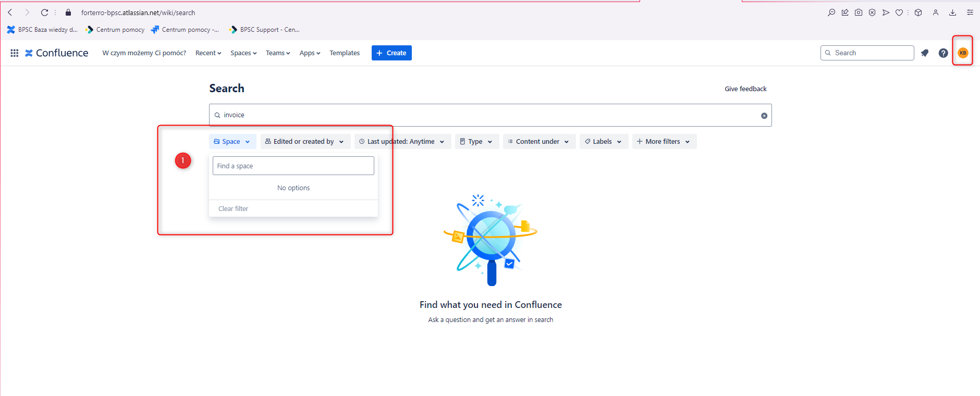The height and width of the screenshot is (396, 980).
Task: Click into the invoice search box
Action: tap(490, 115)
